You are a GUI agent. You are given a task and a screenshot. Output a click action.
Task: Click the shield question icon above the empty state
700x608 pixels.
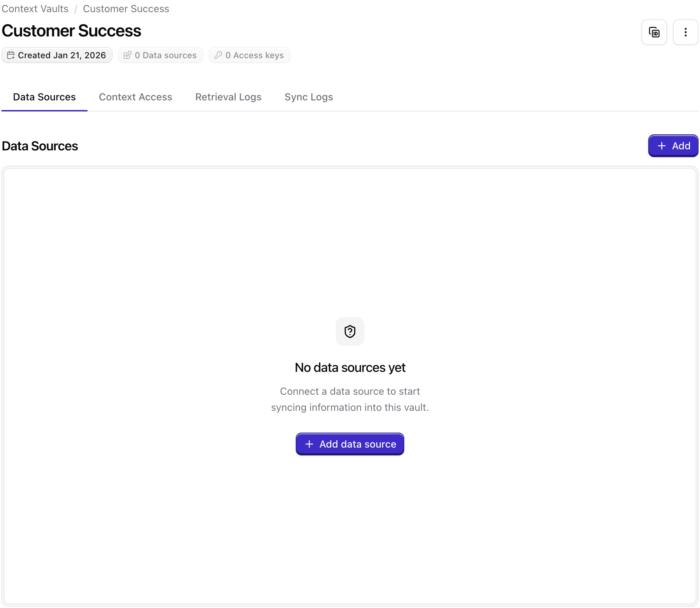[350, 331]
